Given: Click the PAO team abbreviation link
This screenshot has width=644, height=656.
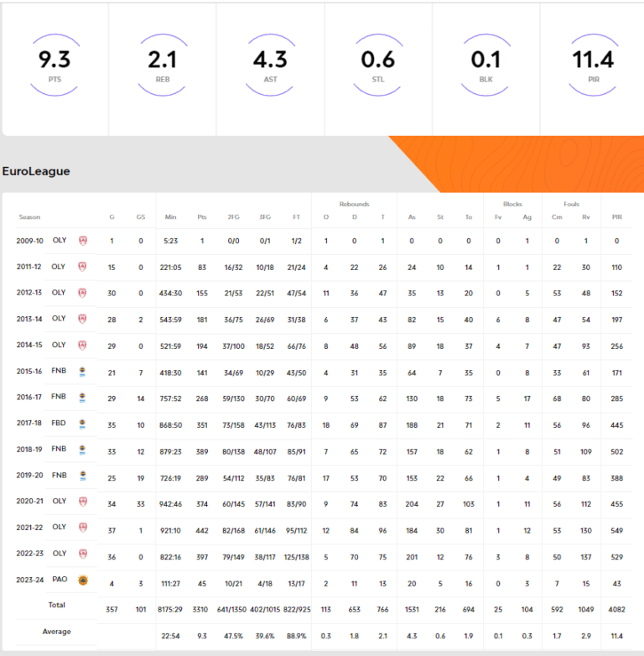Looking at the screenshot, I should (59, 580).
